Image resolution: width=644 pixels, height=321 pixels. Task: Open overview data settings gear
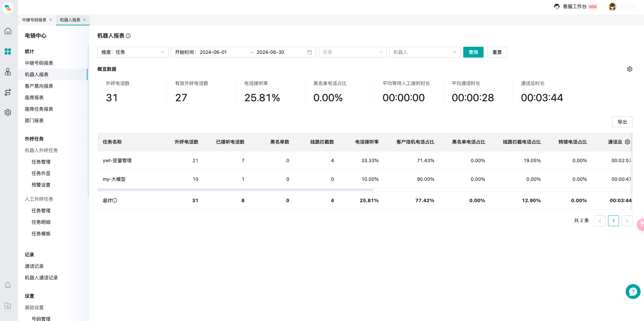click(x=630, y=69)
